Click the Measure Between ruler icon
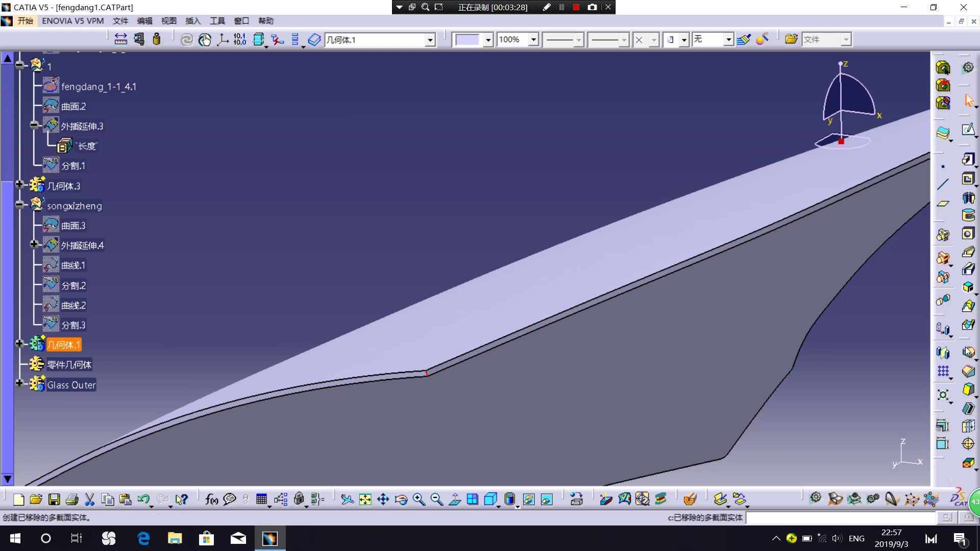 pos(120,39)
